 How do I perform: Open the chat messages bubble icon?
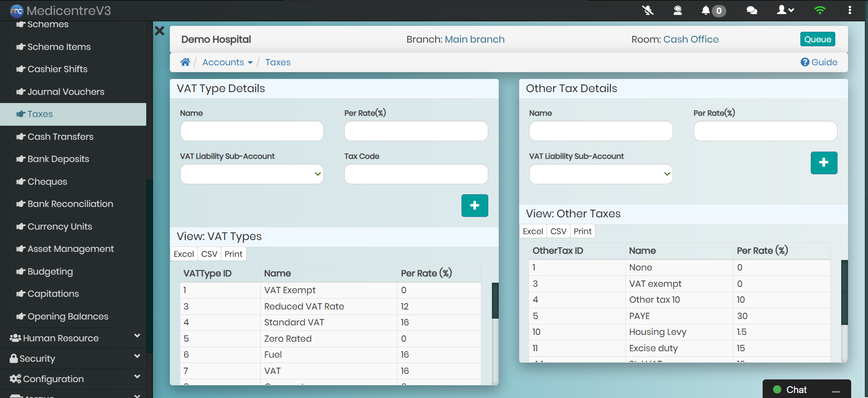(752, 10)
